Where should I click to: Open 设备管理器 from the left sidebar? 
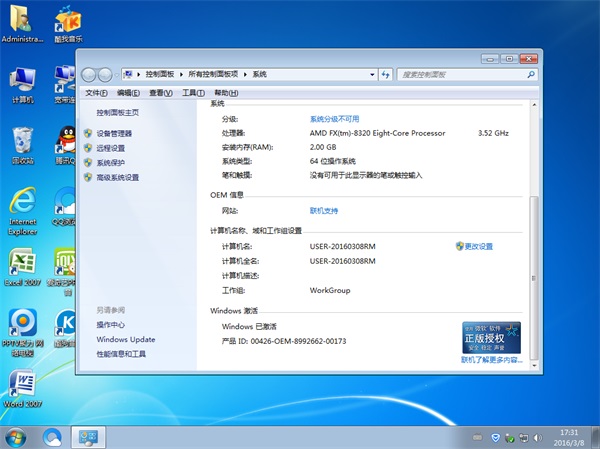114,133
